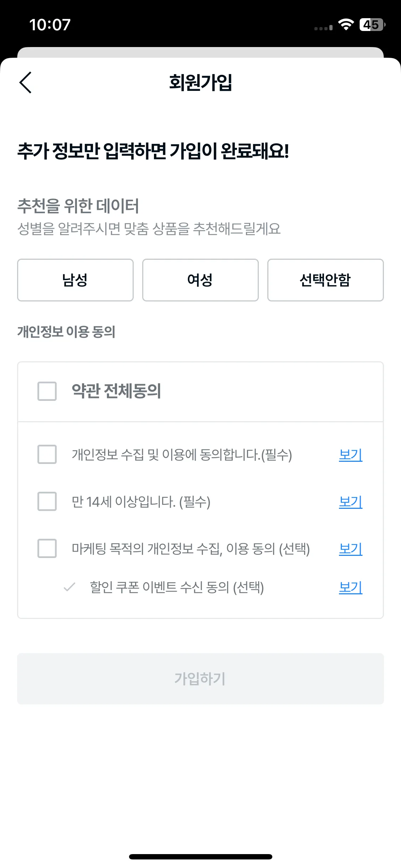Open 보기 link for 할인 쿠폰 이벤트
Viewport: 401px width, 868px height.
pyautogui.click(x=351, y=587)
